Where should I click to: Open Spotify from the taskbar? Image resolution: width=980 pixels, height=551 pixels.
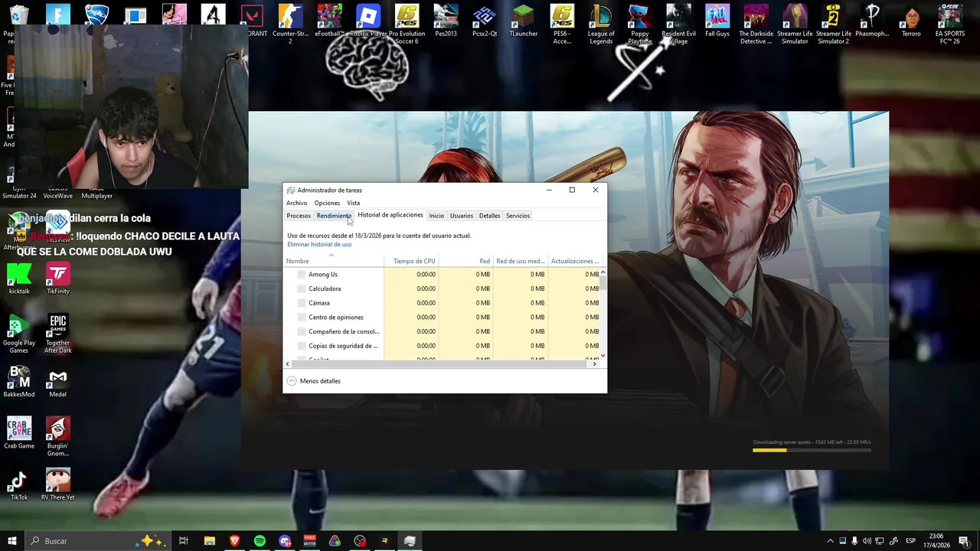click(x=260, y=541)
